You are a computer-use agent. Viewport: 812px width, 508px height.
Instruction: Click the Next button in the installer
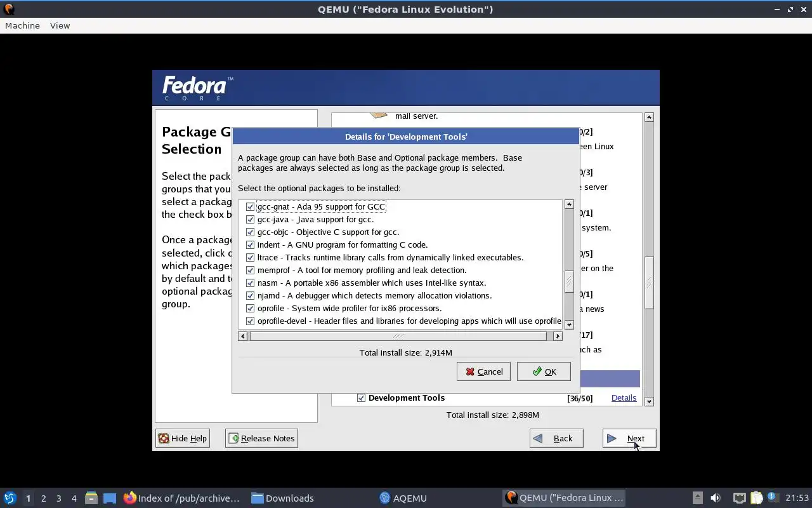629,438
